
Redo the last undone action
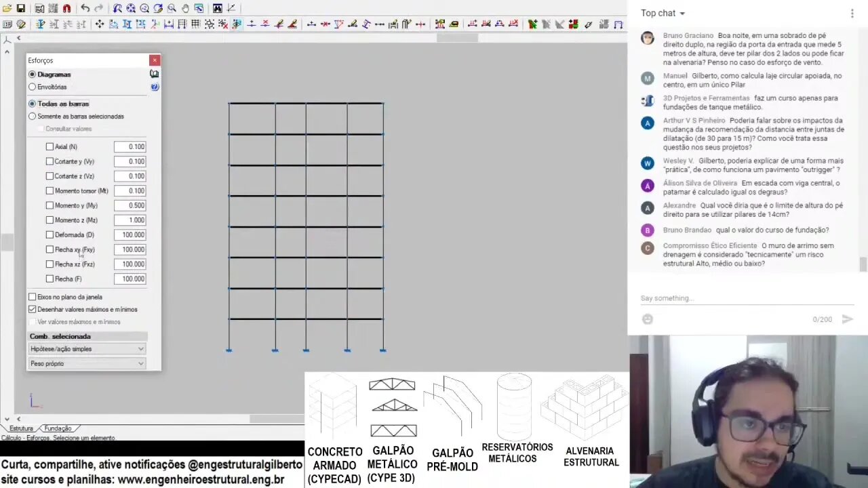tap(99, 9)
